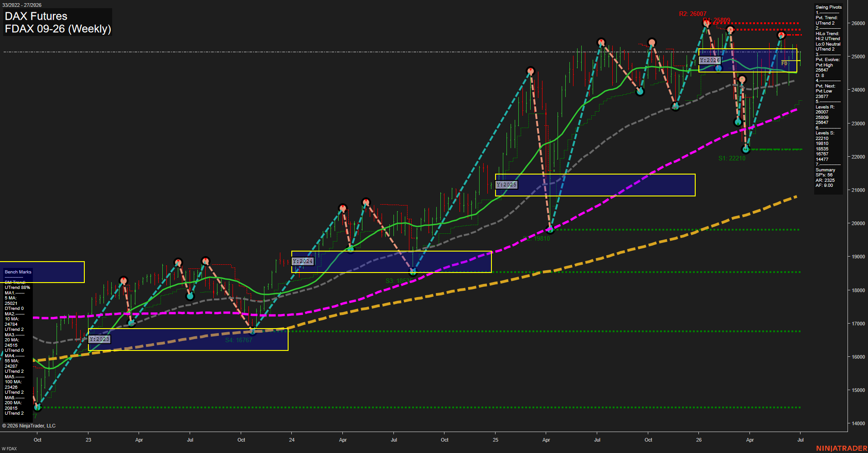The width and height of the screenshot is (868, 453).
Task: Click the 25000 price axis label
Action: point(858,57)
